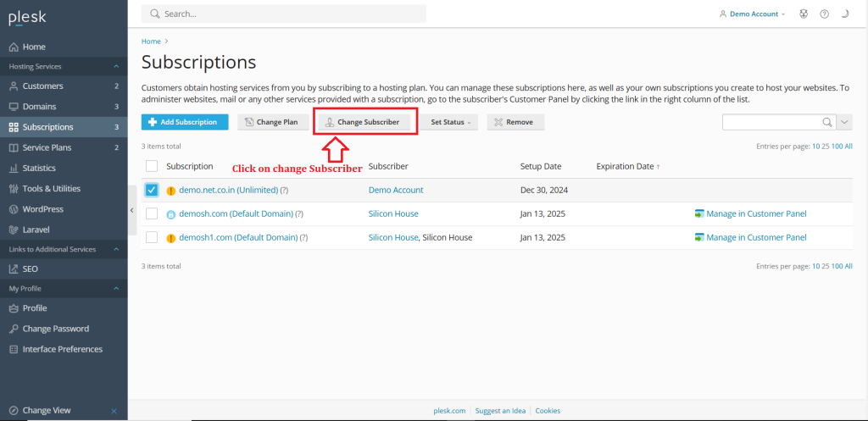The image size is (868, 421).
Task: Open demosh.com (Default Domain) subscription
Action: pyautogui.click(x=236, y=213)
